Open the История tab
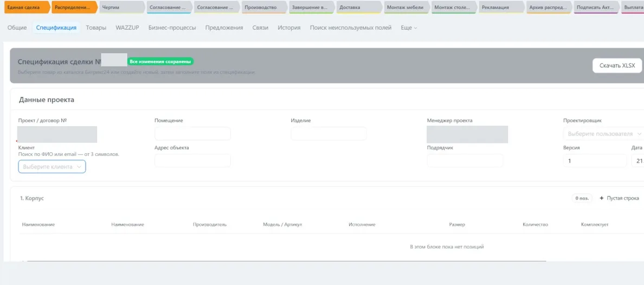 pyautogui.click(x=289, y=28)
